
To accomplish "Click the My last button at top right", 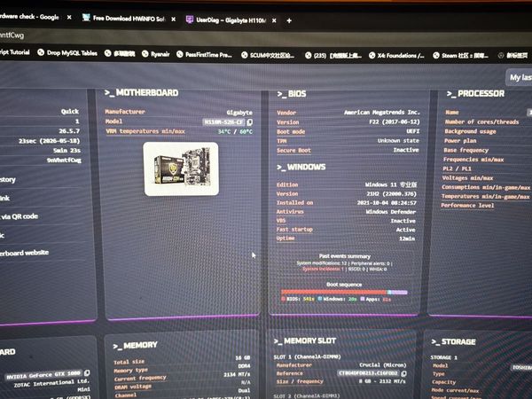I will (520, 77).
